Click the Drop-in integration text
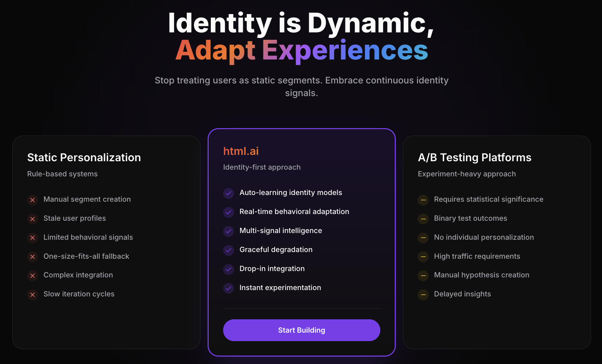This screenshot has width=602, height=364. tap(272, 269)
